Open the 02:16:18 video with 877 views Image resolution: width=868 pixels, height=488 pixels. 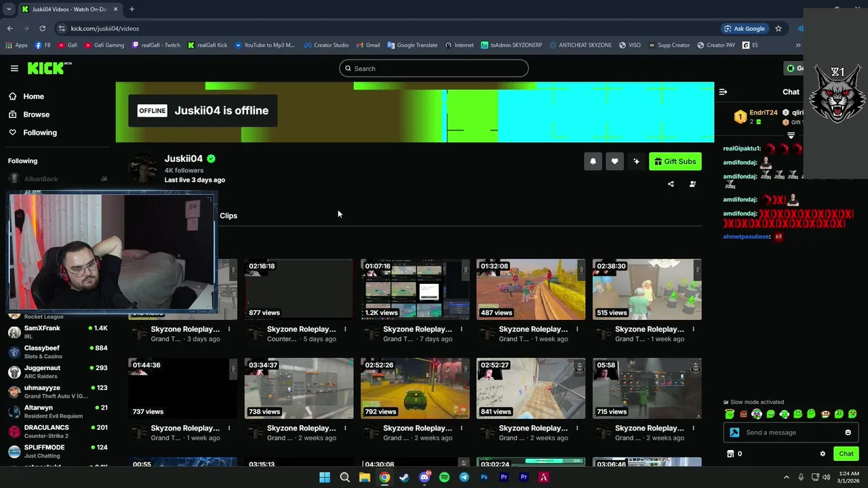[x=298, y=289]
